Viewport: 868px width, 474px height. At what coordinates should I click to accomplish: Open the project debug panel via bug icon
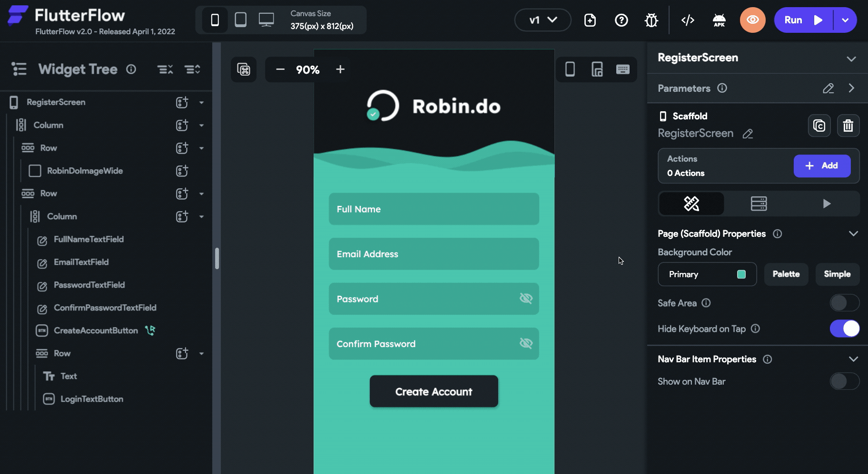point(651,20)
